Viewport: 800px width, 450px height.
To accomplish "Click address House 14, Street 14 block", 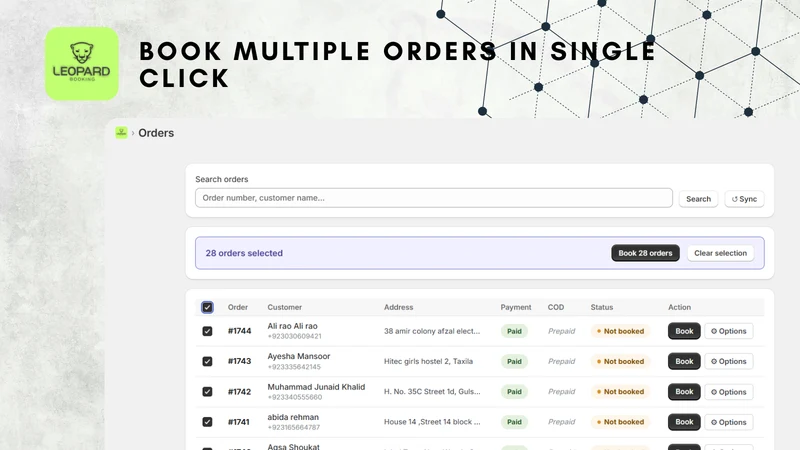I will (432, 422).
